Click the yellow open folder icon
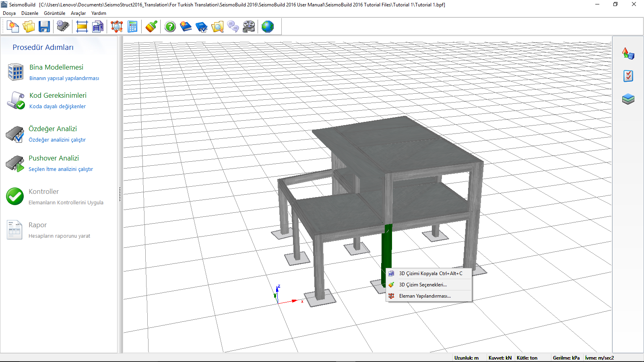 [x=29, y=27]
